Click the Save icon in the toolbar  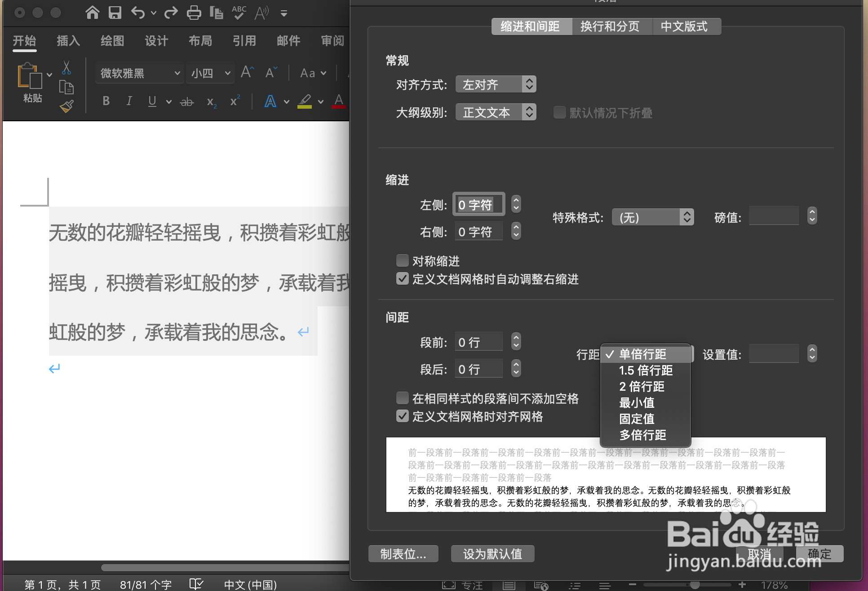click(115, 13)
